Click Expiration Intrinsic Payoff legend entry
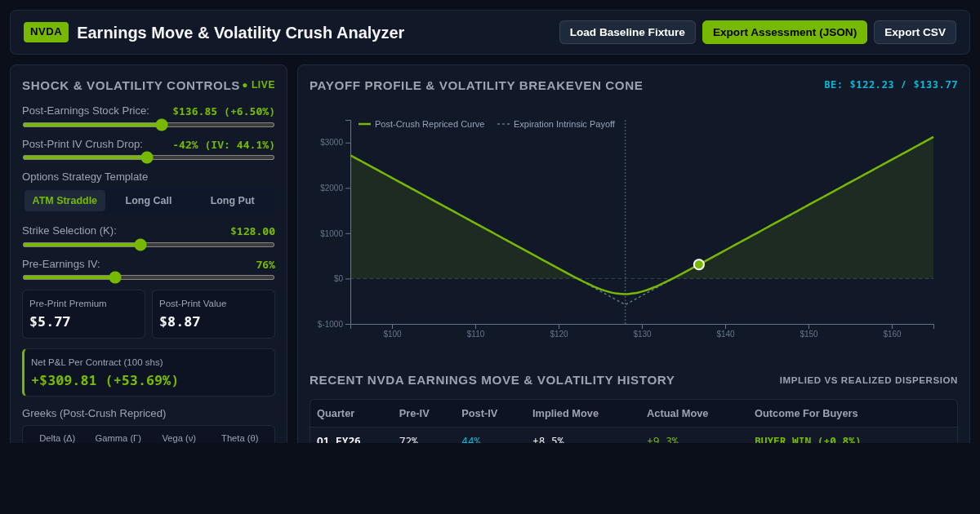980x514 pixels. pyautogui.click(x=556, y=124)
